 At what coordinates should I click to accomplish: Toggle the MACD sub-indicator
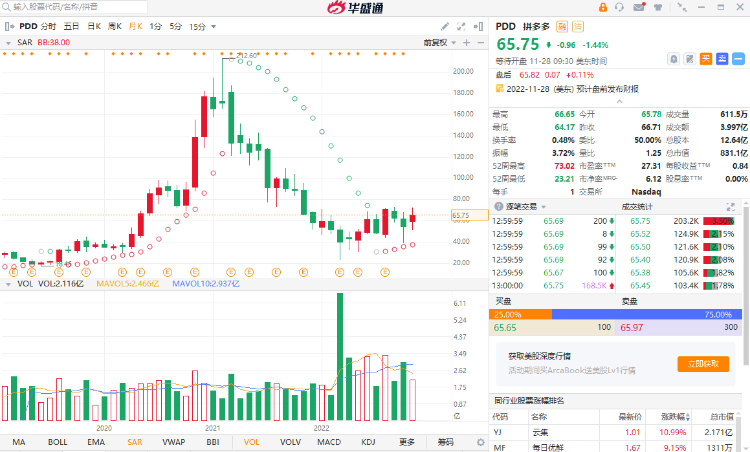coord(329,442)
